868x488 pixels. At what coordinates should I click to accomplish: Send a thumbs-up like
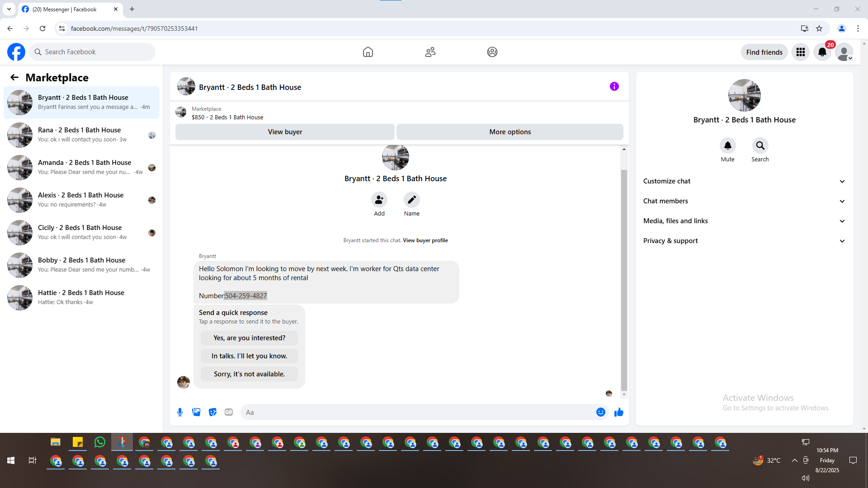tap(619, 412)
